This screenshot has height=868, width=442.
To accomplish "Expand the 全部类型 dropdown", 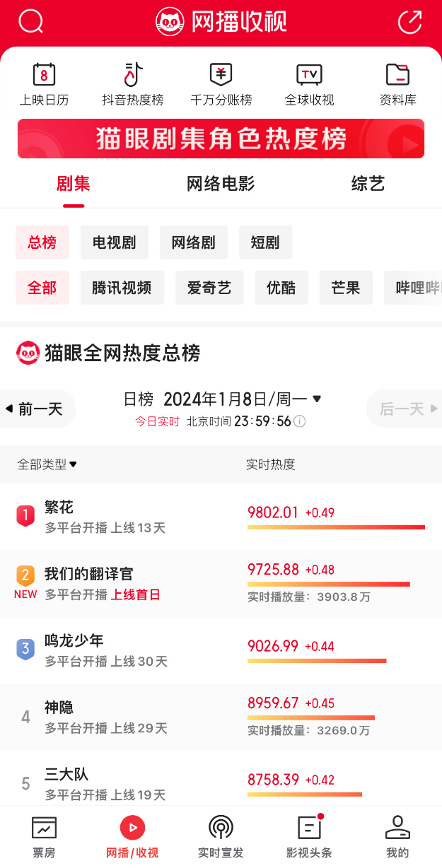I will click(x=47, y=464).
